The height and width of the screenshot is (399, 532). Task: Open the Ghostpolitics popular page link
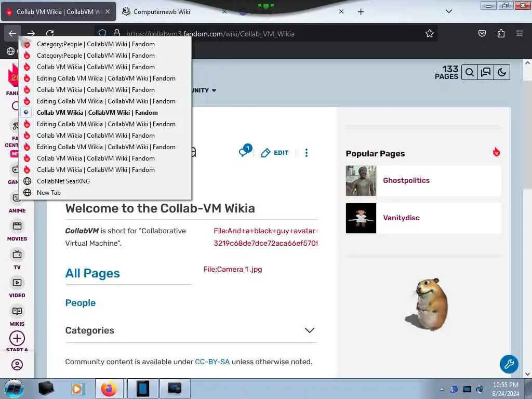coord(406,180)
